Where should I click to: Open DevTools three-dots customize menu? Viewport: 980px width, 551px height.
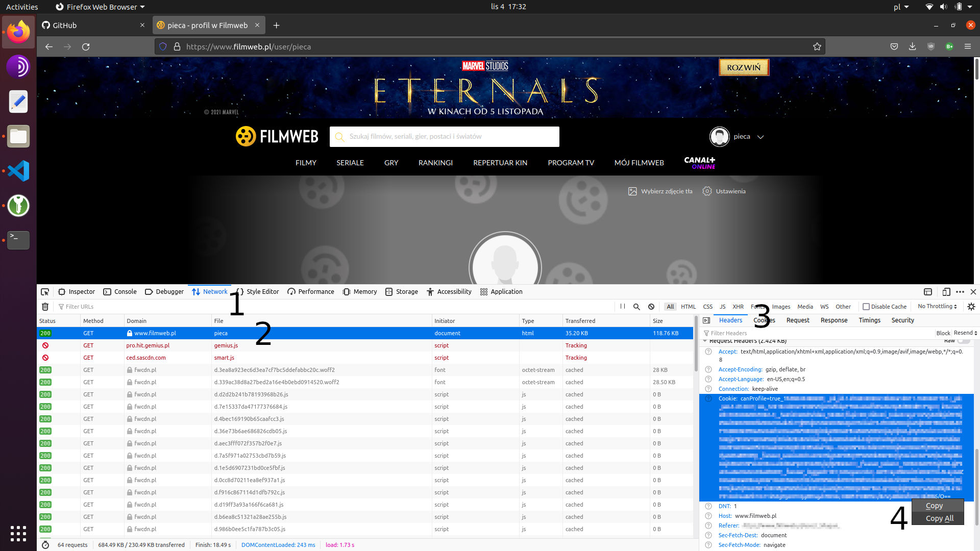point(960,292)
